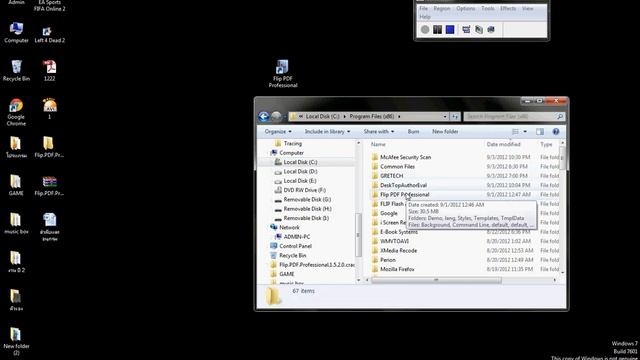The image size is (640, 360).
Task: Click the toggle view icon after Stop
Action: 466,29
